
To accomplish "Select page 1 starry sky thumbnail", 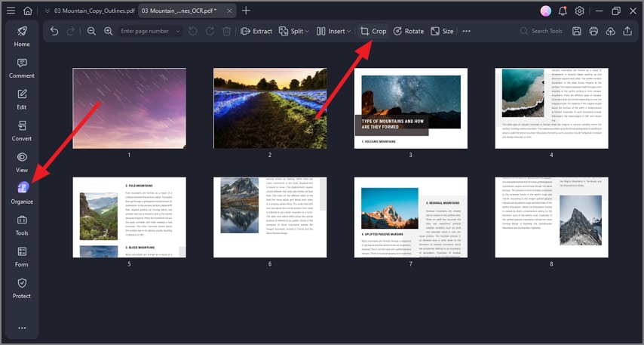I will [130, 109].
